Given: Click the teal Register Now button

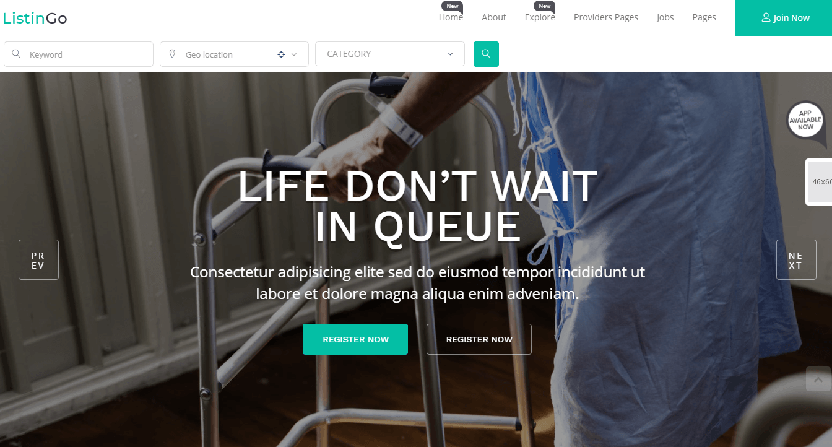Looking at the screenshot, I should click(356, 339).
